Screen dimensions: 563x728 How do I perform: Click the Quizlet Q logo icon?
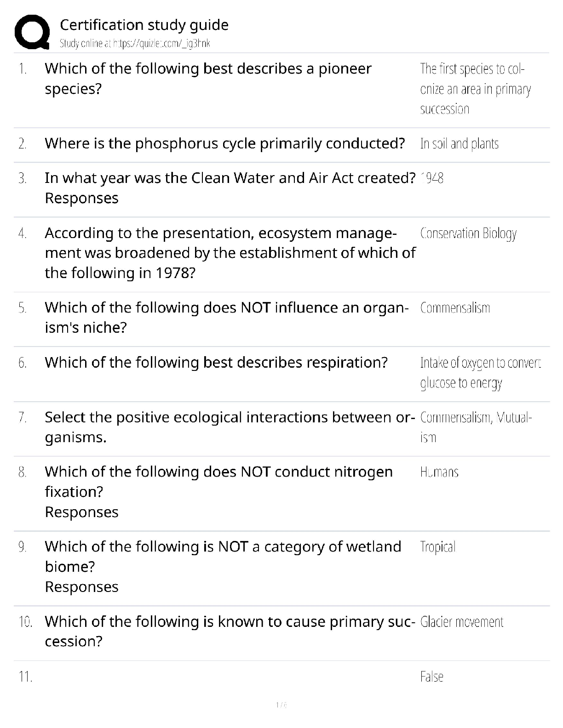[x=32, y=32]
